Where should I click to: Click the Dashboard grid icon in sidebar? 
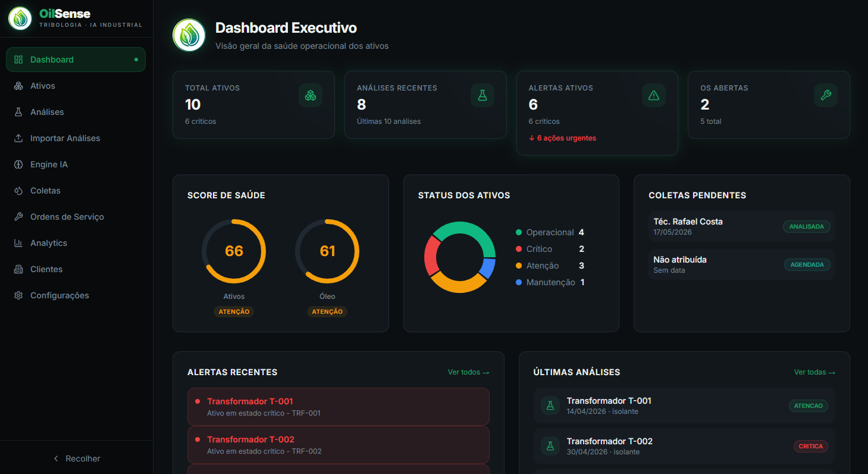(x=18, y=60)
